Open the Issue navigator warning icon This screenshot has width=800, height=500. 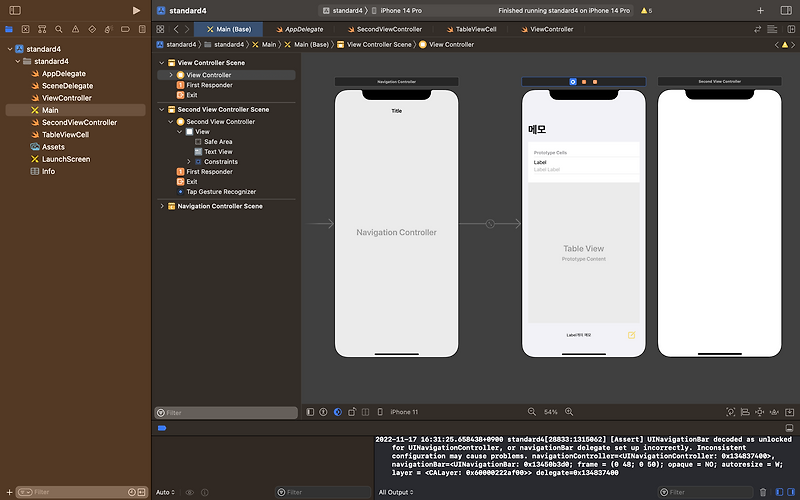click(75, 29)
